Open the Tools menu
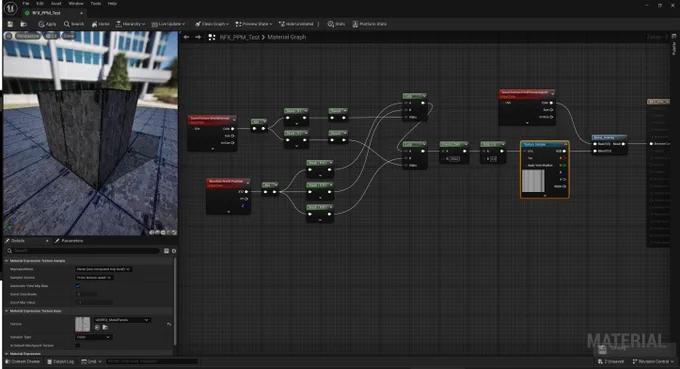 click(x=95, y=3)
